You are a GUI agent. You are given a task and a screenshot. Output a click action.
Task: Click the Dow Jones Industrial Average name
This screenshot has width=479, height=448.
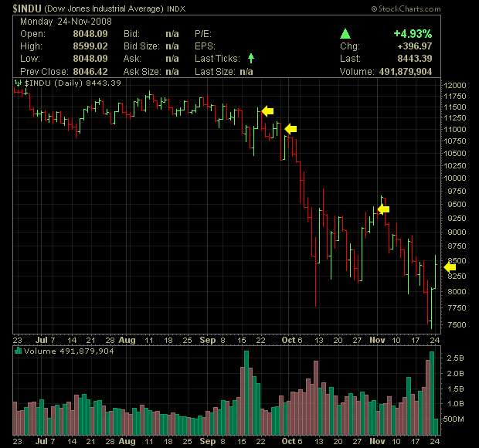coord(104,8)
